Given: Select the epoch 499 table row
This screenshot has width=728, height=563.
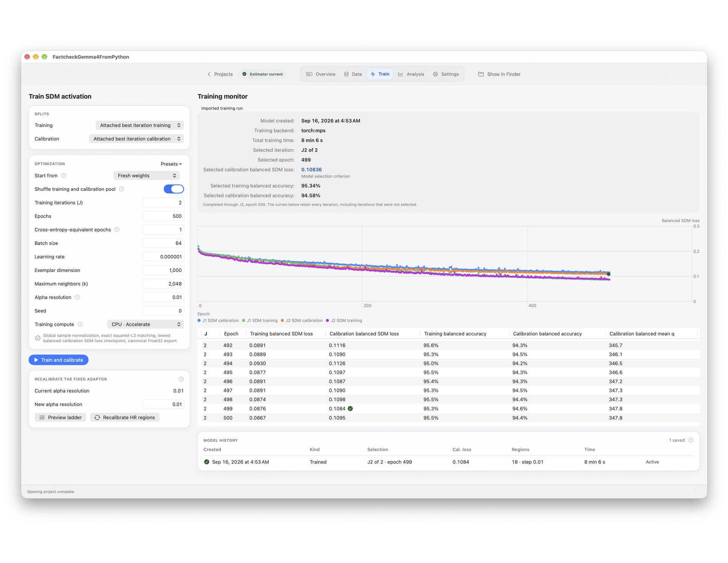Looking at the screenshot, I should [448, 409].
